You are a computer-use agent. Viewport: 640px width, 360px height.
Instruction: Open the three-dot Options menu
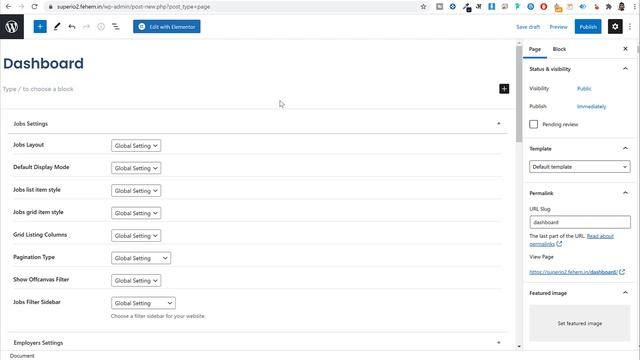tap(630, 27)
